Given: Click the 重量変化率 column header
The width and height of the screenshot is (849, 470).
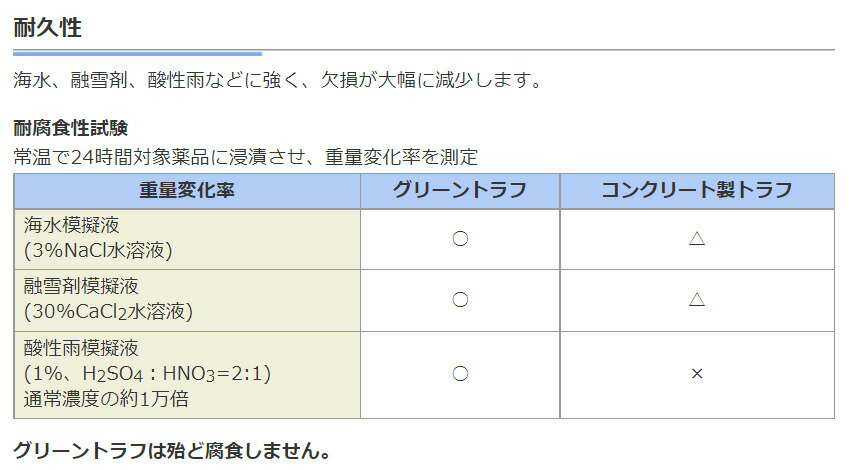Looking at the screenshot, I should [187, 191].
